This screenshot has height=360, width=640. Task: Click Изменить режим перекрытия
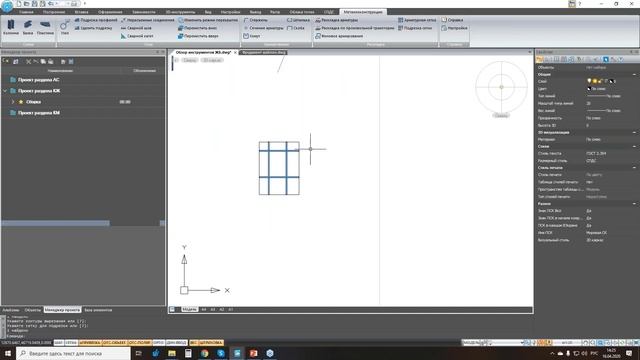(208, 20)
